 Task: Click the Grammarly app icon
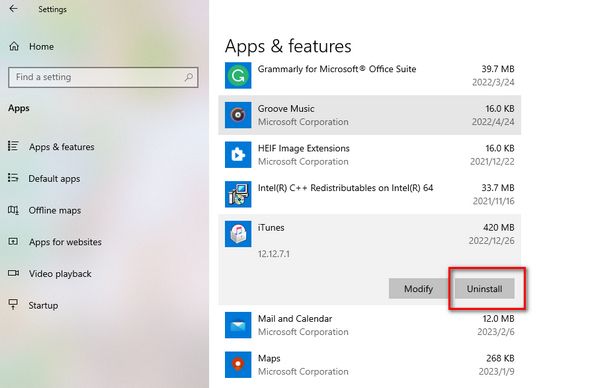coord(238,75)
